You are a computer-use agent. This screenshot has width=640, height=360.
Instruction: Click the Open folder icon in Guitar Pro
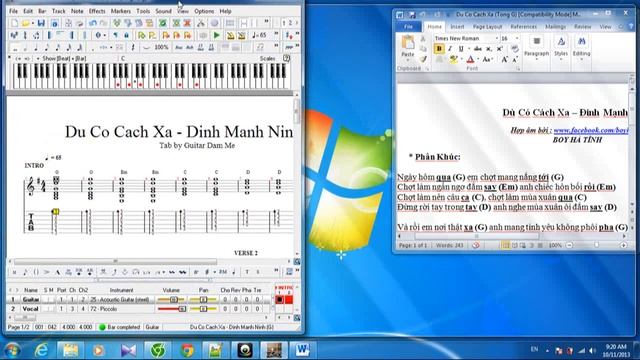(x=25, y=23)
